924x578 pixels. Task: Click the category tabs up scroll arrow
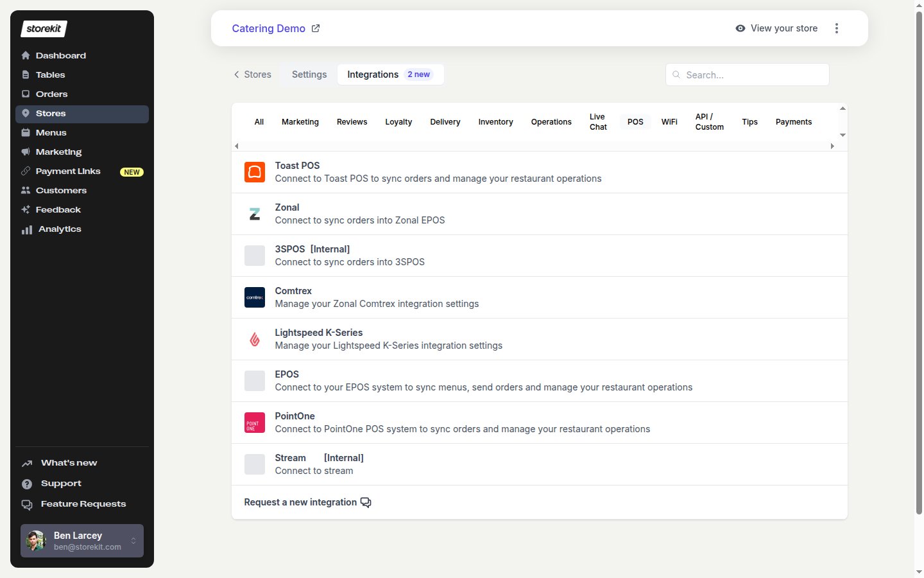click(x=843, y=109)
